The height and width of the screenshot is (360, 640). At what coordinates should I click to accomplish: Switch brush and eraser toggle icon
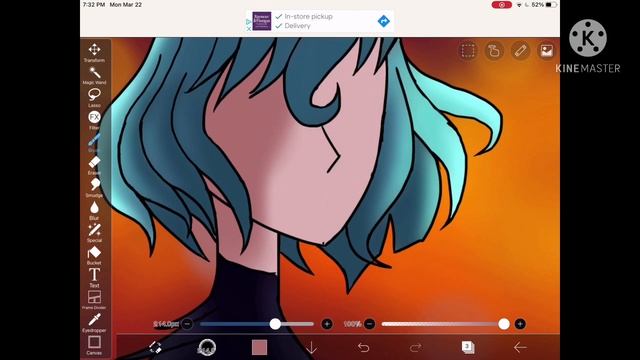[156, 347]
